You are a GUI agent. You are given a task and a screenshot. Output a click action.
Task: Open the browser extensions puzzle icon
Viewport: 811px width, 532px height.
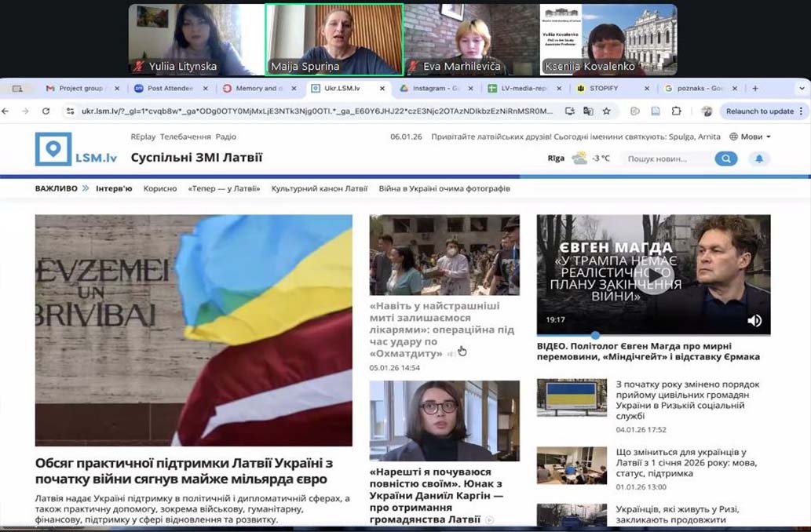(676, 111)
